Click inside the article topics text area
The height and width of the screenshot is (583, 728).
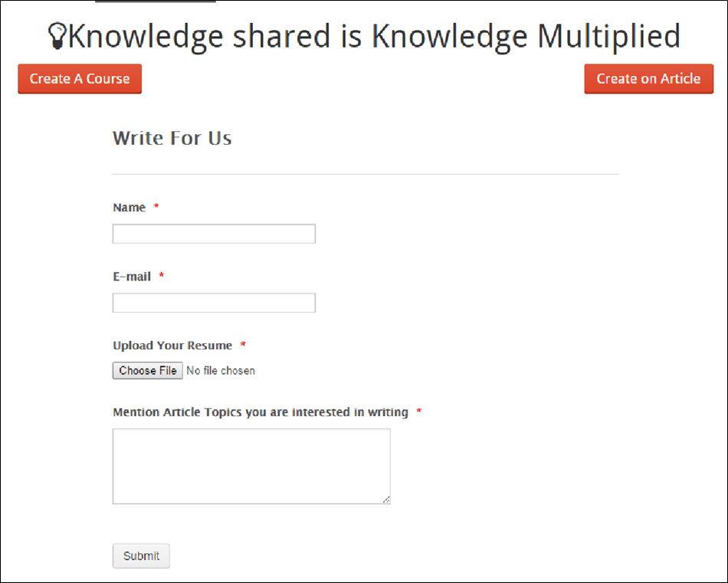tap(251, 466)
